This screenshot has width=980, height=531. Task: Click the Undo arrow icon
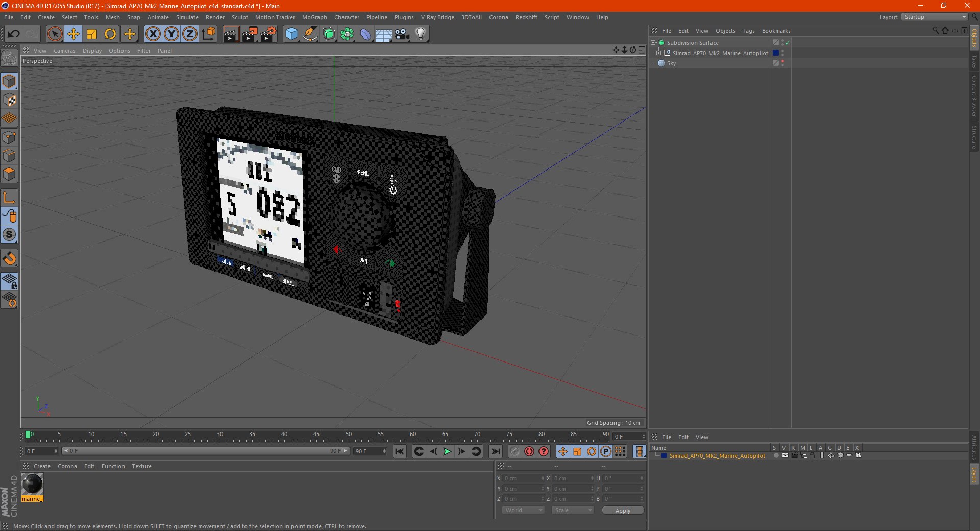click(14, 34)
